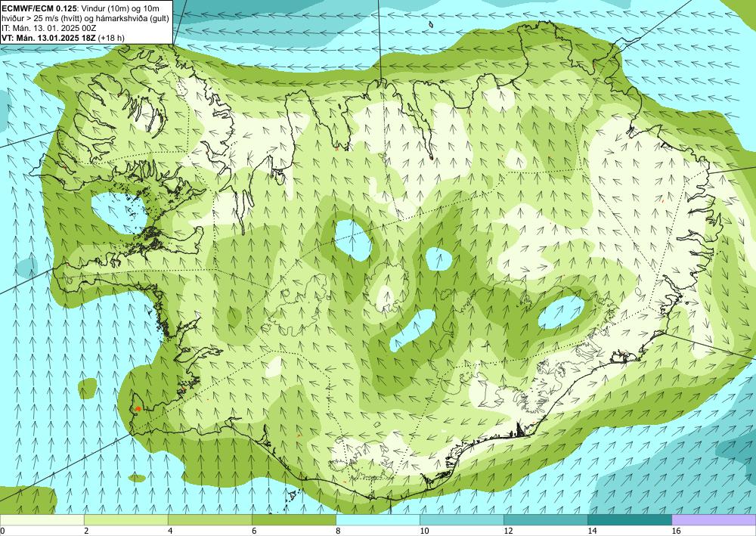The image size is (756, 536).
Task: Click the scale label "2"
Action: point(86,531)
